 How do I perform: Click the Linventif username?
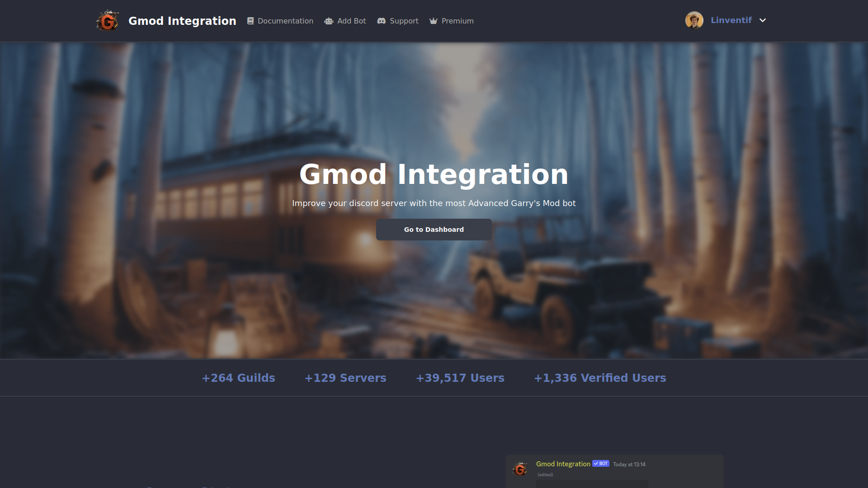731,20
